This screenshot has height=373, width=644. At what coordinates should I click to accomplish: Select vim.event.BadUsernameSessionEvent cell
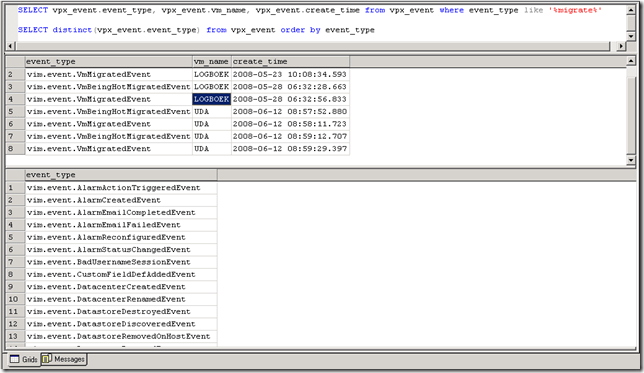121,262
